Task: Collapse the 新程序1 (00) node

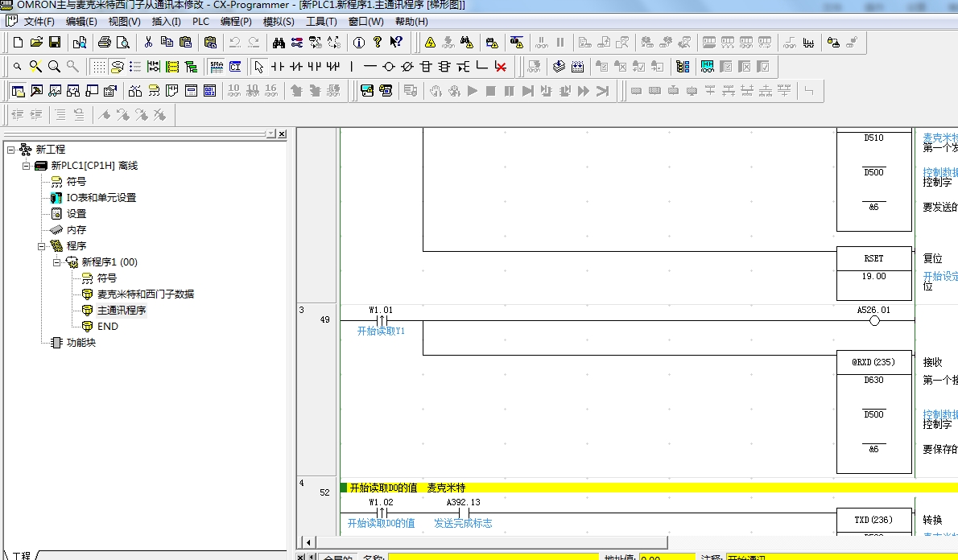Action: 57,262
